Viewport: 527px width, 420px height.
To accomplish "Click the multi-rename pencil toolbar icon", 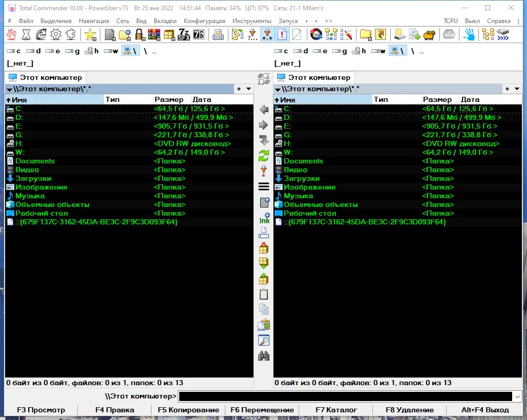I will coord(346,34).
